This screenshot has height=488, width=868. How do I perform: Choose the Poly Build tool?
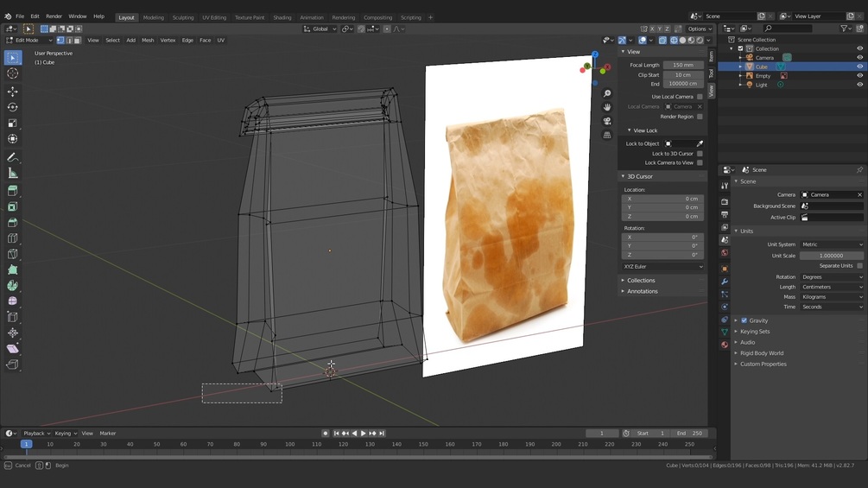(x=12, y=270)
